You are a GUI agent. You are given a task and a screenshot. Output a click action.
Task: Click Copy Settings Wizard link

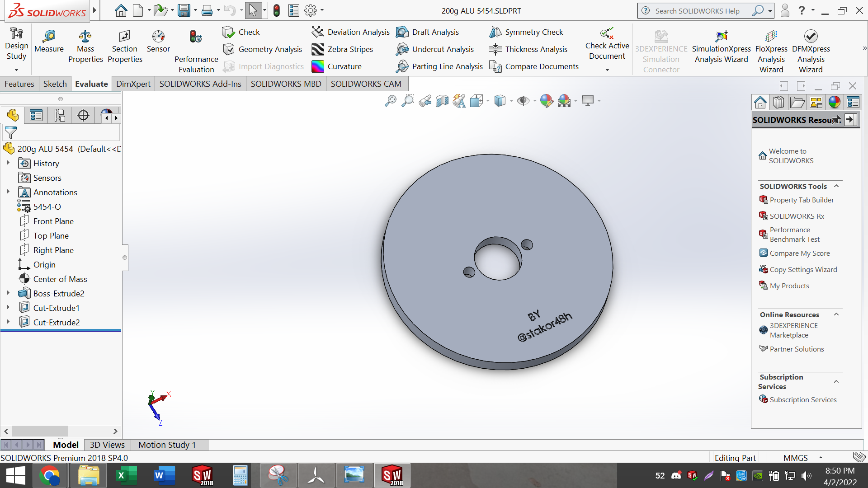pyautogui.click(x=803, y=269)
